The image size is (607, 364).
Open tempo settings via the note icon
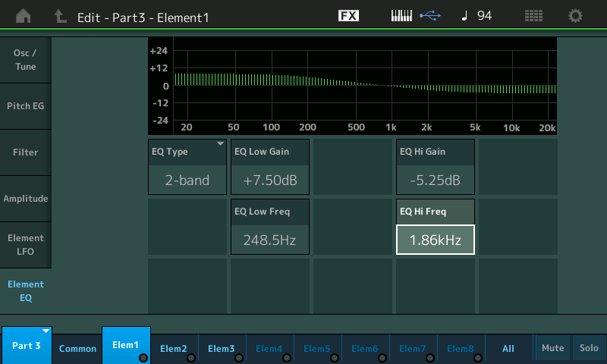(464, 16)
